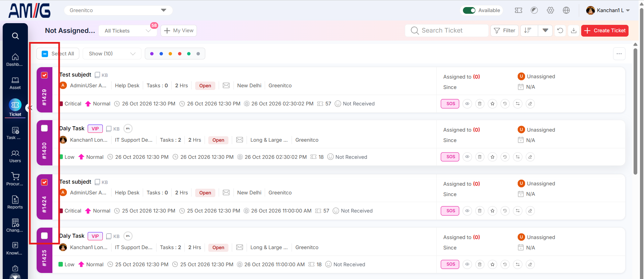
Task: Expand the All Tickets dropdown
Action: 128,31
